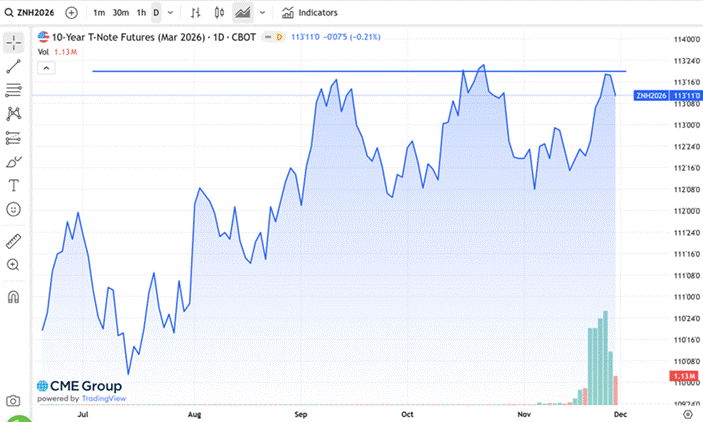Select the brush drawing tool
The image size is (703, 422).
click(13, 162)
